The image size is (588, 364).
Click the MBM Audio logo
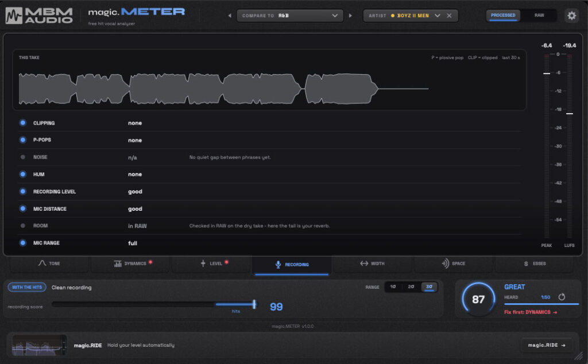[39, 16]
